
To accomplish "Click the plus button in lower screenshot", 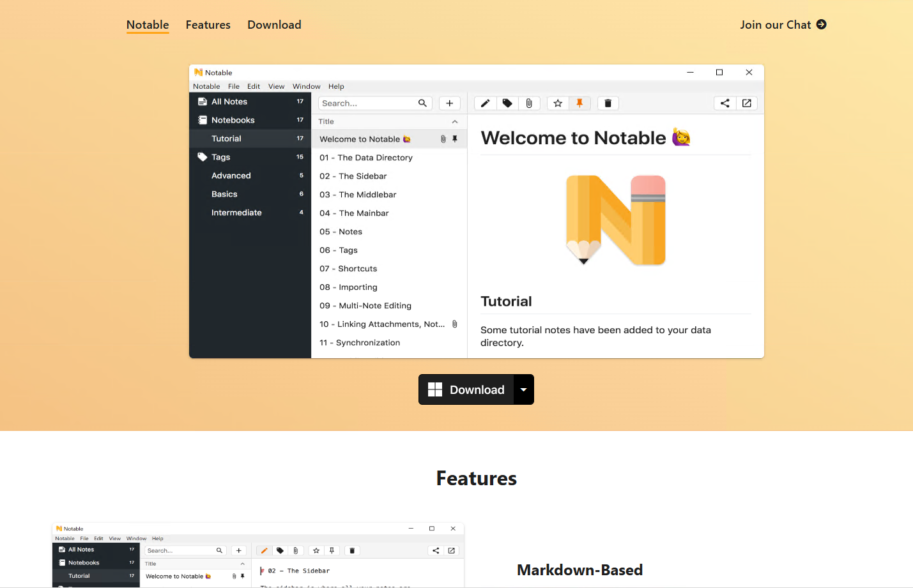I will 239,550.
